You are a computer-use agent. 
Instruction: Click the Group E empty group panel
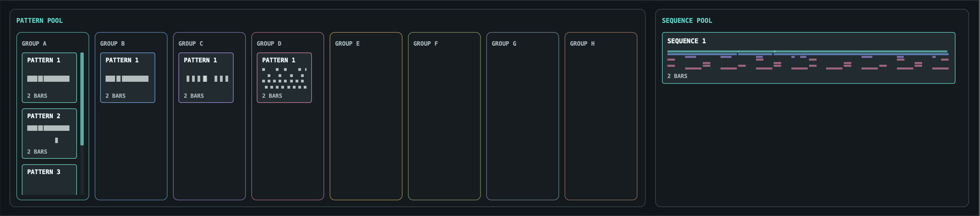[366, 116]
